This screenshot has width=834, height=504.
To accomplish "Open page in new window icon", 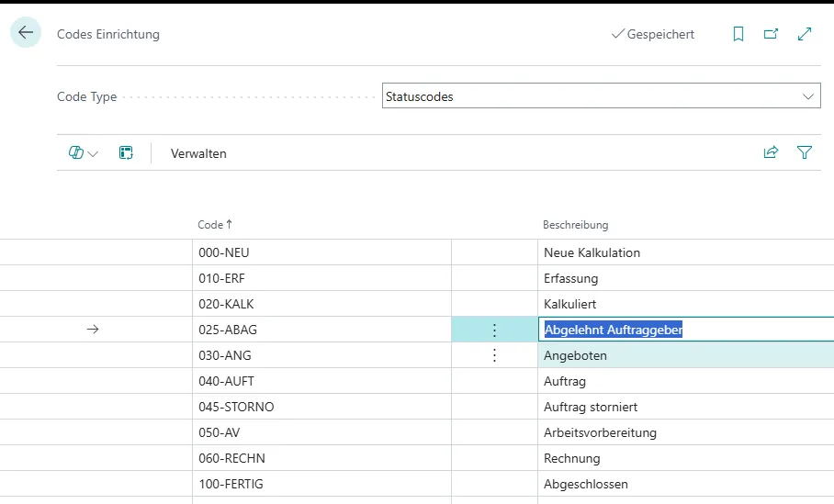I will click(771, 34).
